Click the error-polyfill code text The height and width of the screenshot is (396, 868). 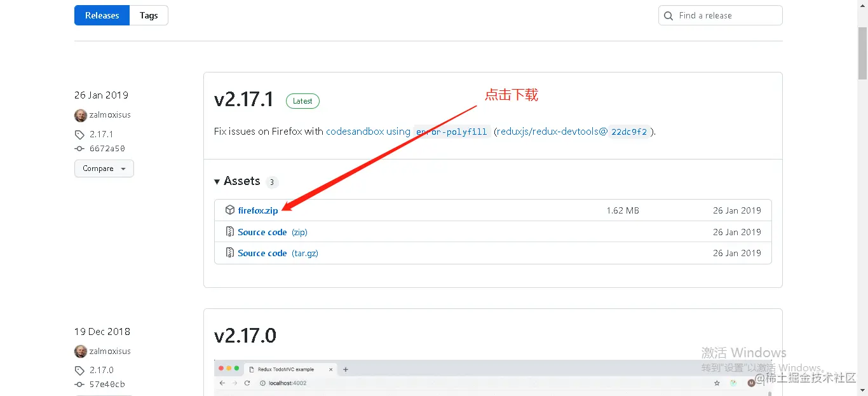[452, 132]
